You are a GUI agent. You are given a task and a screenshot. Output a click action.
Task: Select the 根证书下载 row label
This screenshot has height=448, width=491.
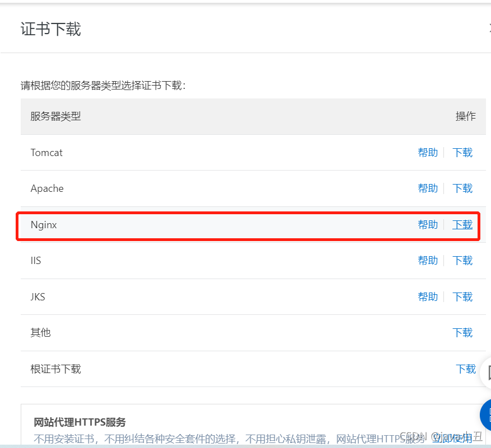56,369
